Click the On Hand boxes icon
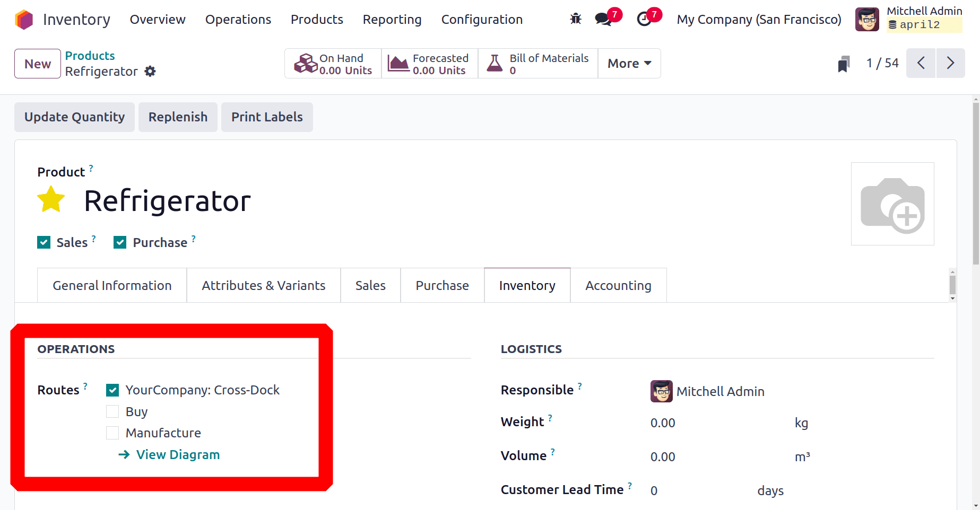 click(306, 64)
